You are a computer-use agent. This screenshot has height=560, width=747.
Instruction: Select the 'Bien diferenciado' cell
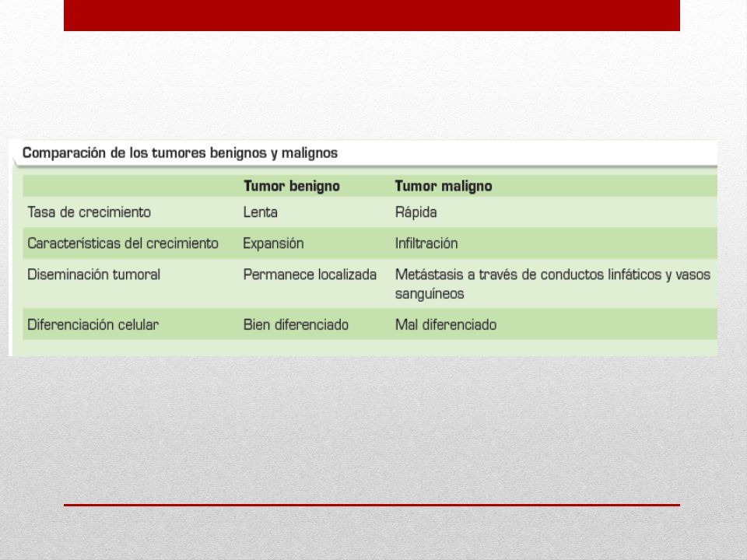tap(296, 325)
